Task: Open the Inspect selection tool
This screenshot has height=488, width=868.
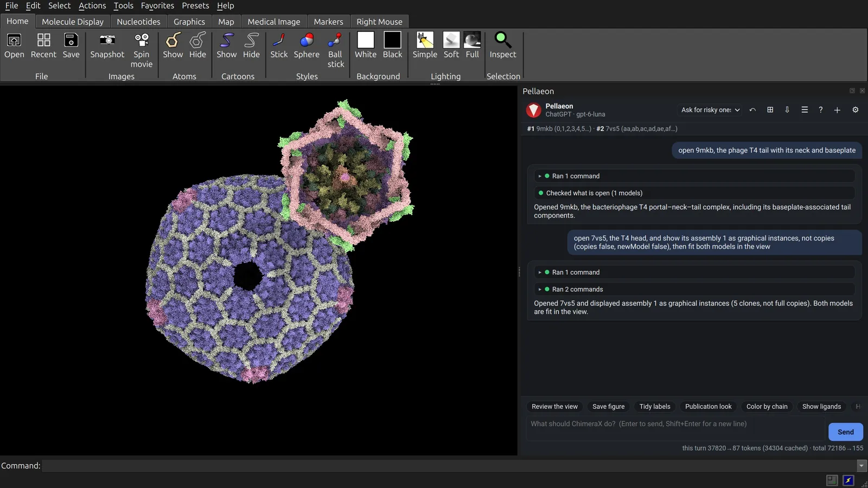Action: [x=503, y=40]
